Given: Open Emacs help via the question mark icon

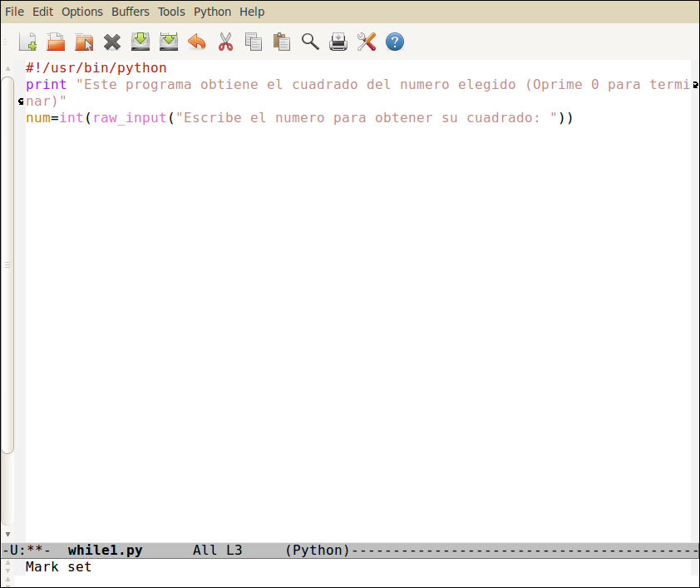Looking at the screenshot, I should pos(395,42).
